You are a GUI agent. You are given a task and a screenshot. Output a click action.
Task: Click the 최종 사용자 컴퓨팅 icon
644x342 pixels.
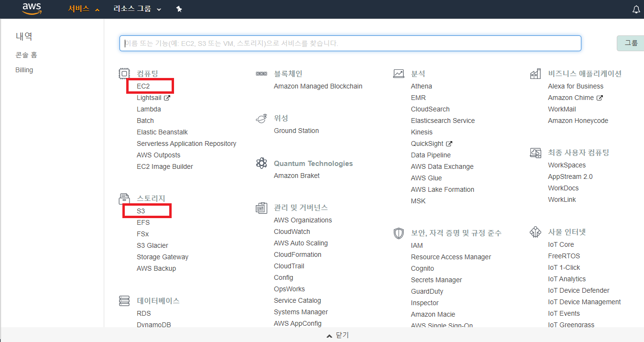coord(535,153)
